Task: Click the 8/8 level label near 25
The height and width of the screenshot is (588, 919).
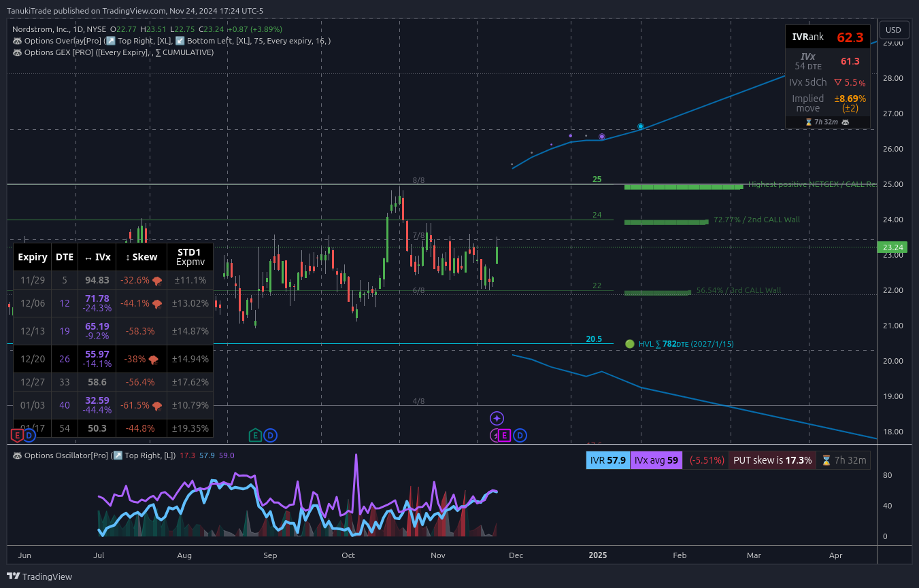Action: (419, 180)
